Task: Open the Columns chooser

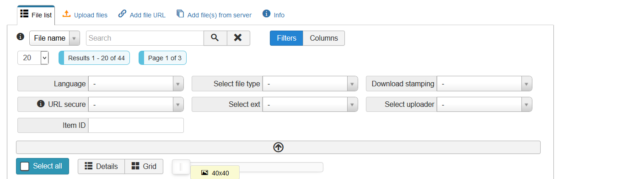Action: coord(324,38)
